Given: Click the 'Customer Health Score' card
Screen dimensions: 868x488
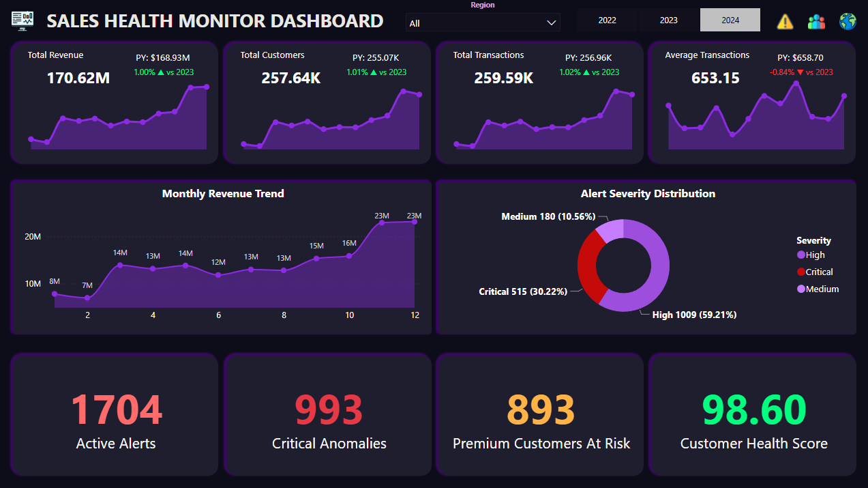Looking at the screenshot, I should [753, 414].
